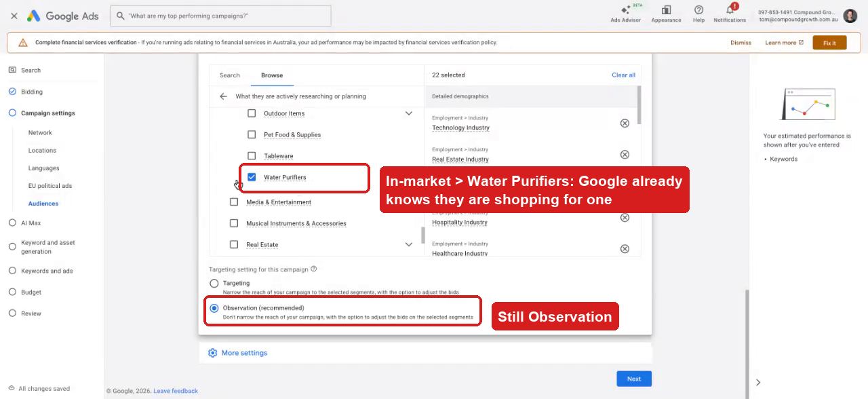The width and height of the screenshot is (868, 399).
Task: Remove Hospitality Industry from selected segments
Action: 625,217
